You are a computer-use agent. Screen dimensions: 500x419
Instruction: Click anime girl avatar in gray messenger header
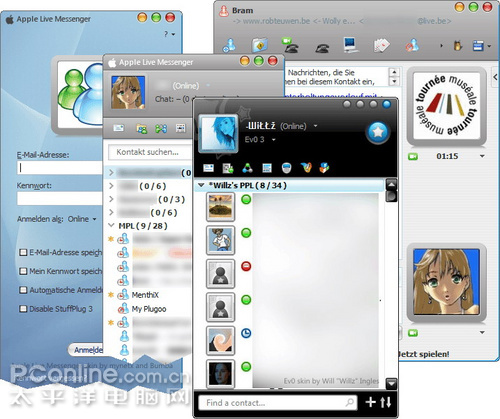pyautogui.click(x=128, y=93)
